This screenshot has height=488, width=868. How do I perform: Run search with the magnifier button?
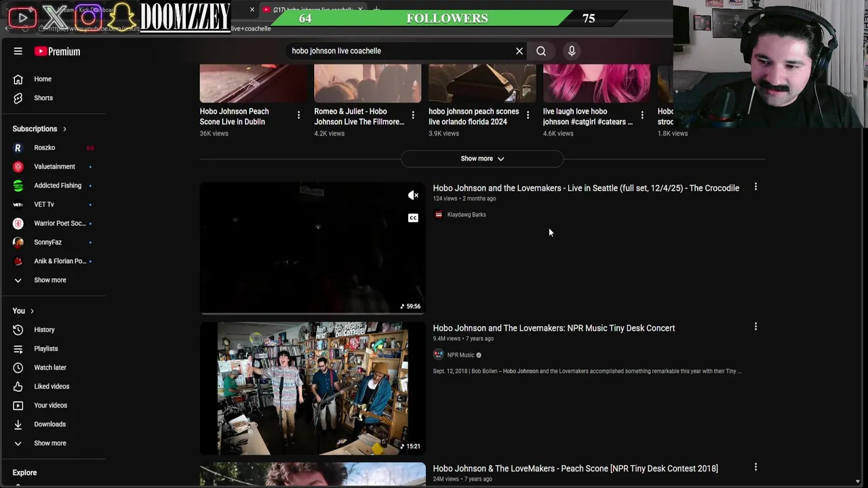pyautogui.click(x=541, y=51)
